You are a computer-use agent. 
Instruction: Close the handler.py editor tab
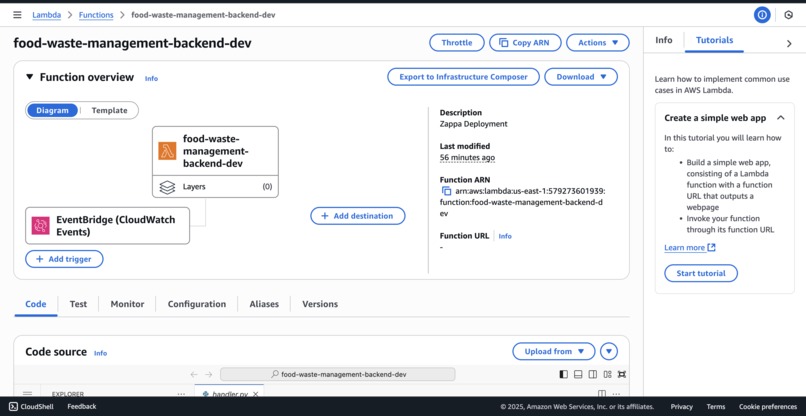point(255,394)
